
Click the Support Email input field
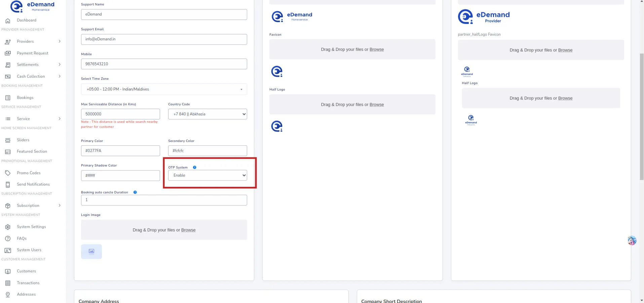(x=164, y=39)
